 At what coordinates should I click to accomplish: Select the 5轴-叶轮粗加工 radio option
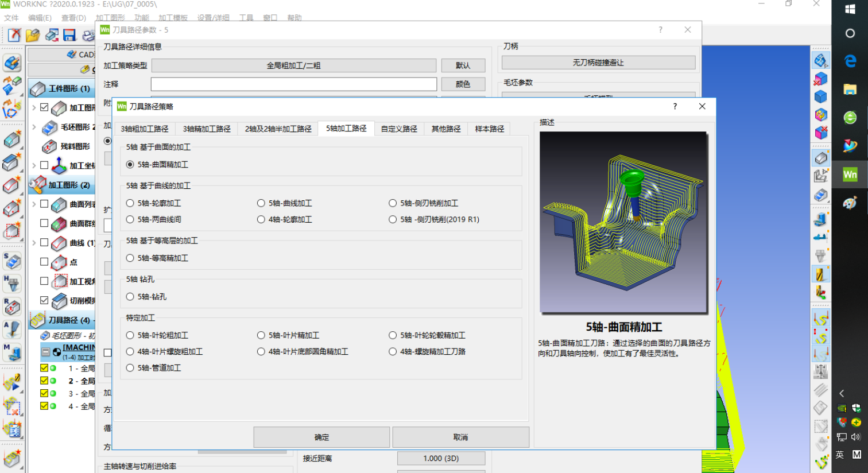[x=130, y=335]
